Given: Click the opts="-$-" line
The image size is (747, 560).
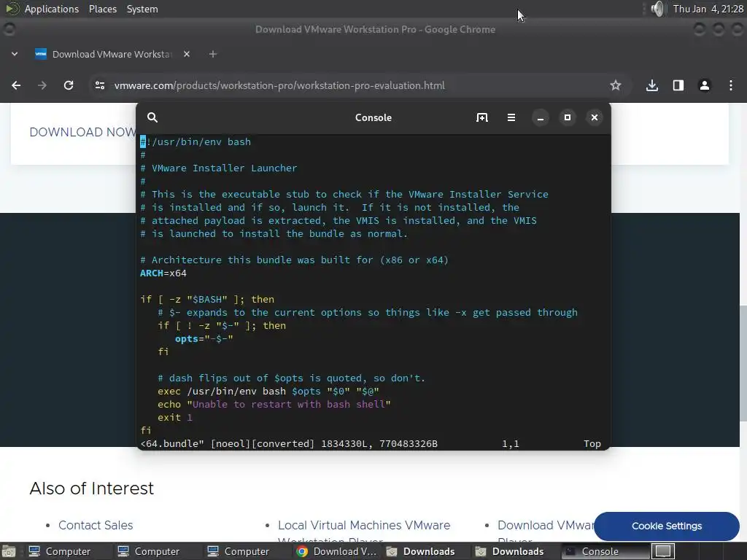Looking at the screenshot, I should (204, 339).
